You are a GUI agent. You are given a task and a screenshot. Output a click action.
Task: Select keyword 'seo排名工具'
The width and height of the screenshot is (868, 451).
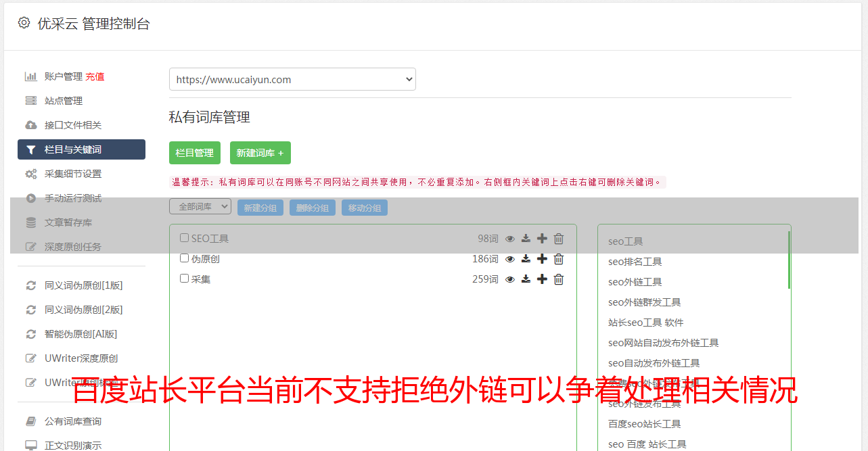click(635, 262)
